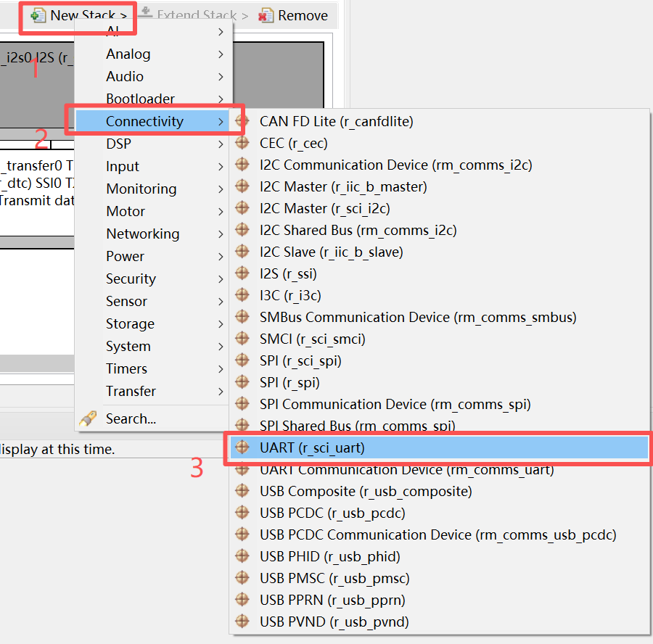Expand the Monitoring submenu arrow
The width and height of the screenshot is (653, 644).
pyautogui.click(x=221, y=189)
